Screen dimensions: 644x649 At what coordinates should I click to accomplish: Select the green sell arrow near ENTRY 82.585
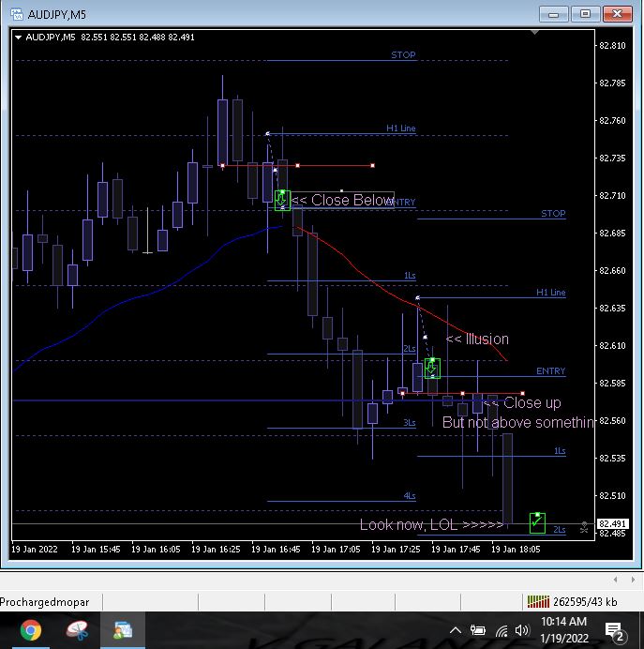tap(432, 369)
